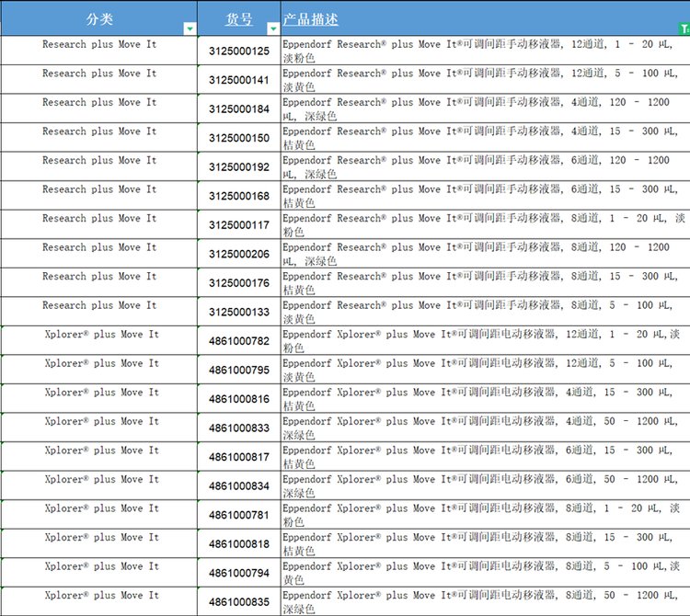Select the 分类 header cell

(x=98, y=18)
